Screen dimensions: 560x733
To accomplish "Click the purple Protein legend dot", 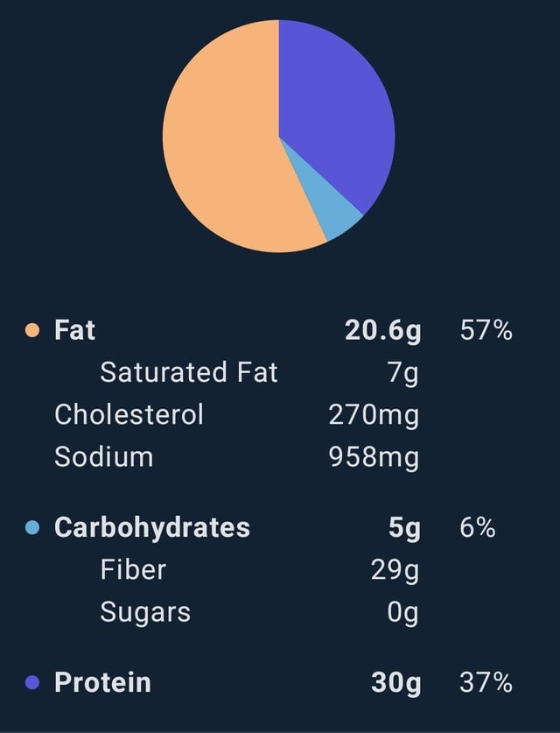I will coord(31,682).
